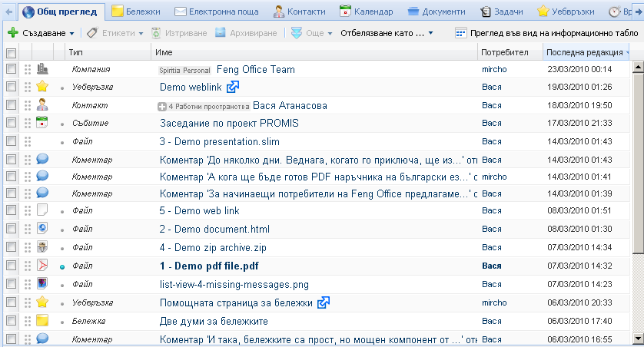This screenshot has height=347, width=644.
Task: Click the contact icon in the Вася Атанасова row
Action: (x=42, y=104)
